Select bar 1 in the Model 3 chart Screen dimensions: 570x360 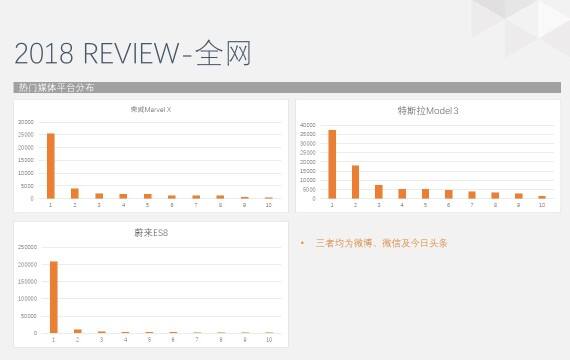pos(332,164)
